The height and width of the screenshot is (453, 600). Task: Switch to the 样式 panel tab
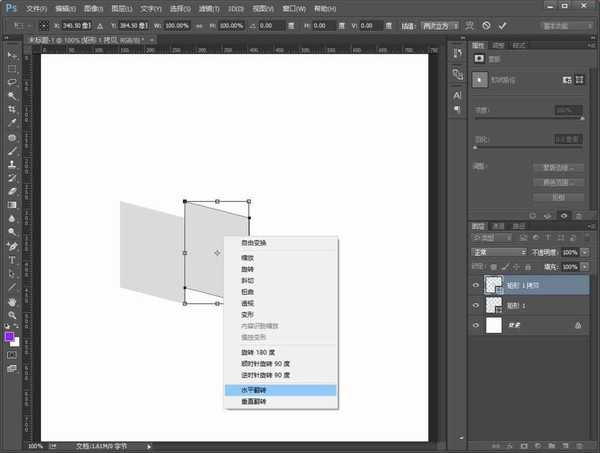tap(519, 45)
